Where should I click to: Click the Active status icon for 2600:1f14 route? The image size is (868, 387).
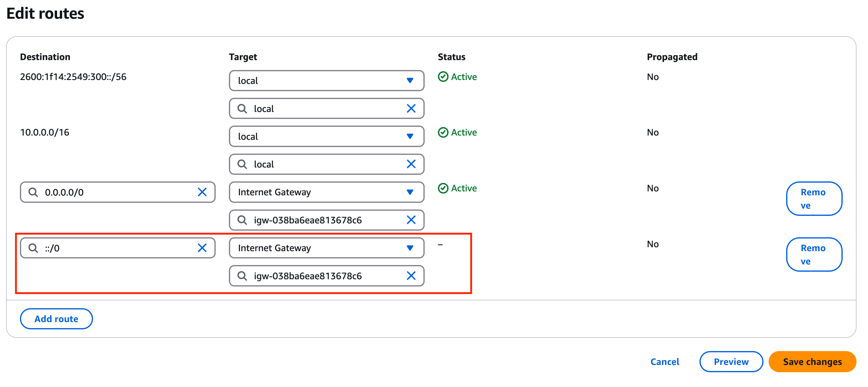(x=443, y=77)
